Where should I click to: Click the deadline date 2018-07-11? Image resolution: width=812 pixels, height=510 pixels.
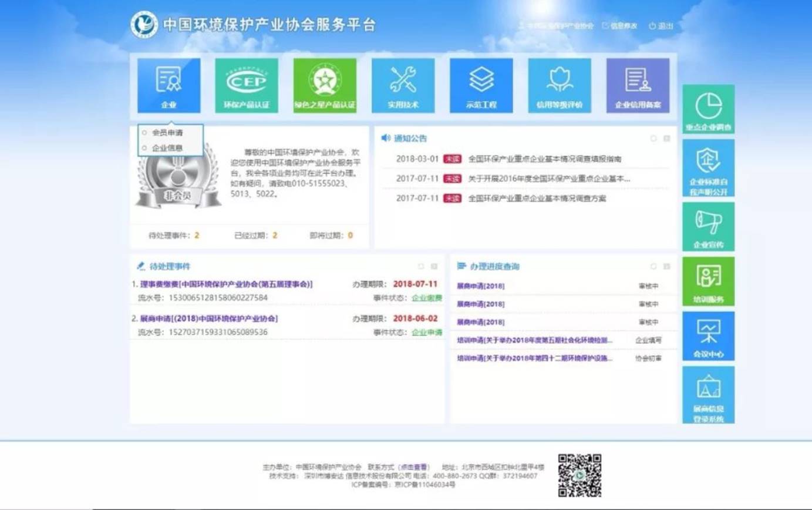[x=415, y=284]
